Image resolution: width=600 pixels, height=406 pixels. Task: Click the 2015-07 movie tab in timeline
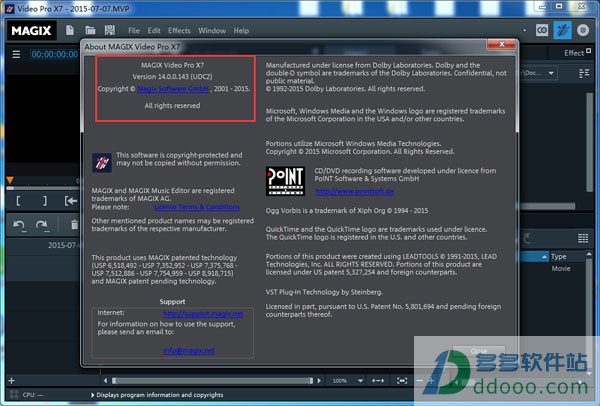(63, 245)
